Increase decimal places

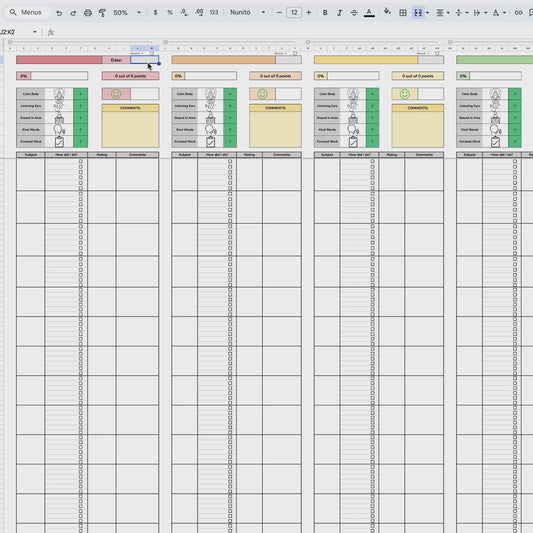click(199, 13)
